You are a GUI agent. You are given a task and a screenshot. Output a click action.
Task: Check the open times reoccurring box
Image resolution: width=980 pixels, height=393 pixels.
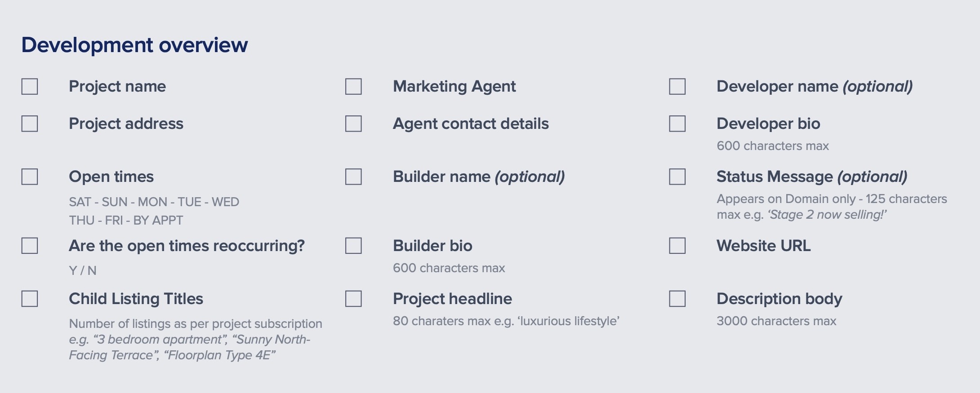click(x=30, y=246)
